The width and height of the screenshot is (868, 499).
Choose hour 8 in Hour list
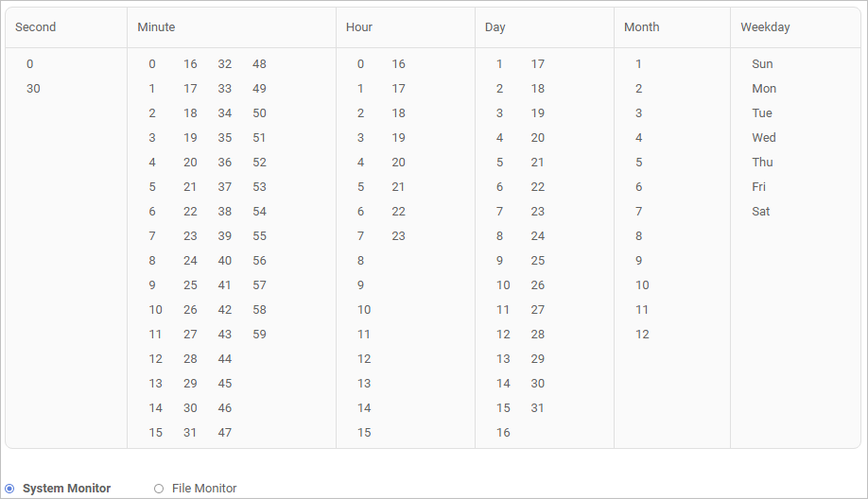pos(361,261)
